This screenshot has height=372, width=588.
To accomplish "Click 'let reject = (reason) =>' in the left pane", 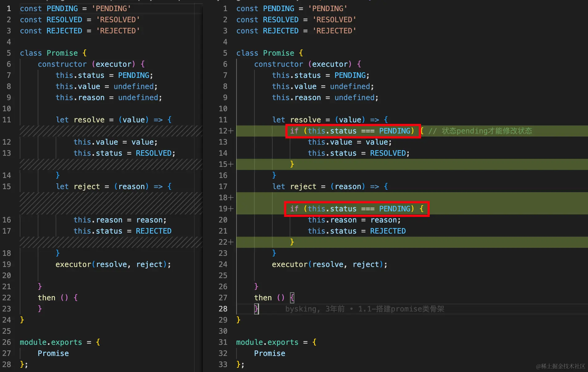I will 109,187.
